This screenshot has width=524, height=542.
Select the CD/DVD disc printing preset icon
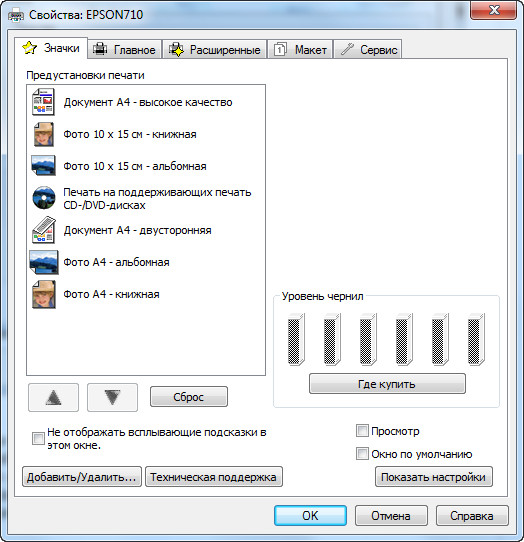(44, 198)
